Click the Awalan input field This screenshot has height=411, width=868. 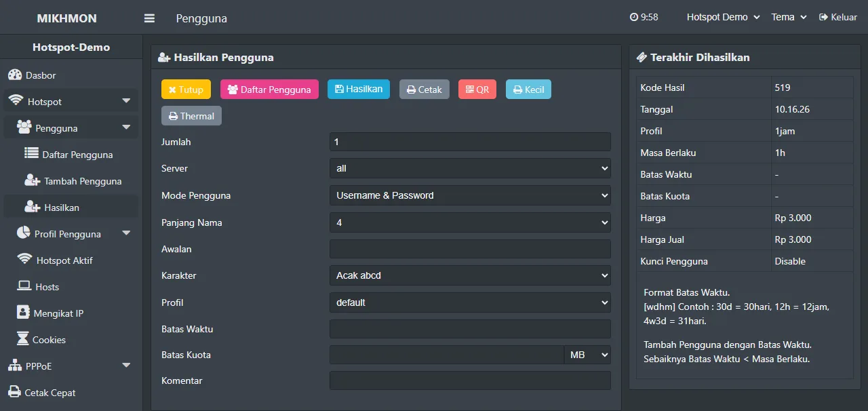(470, 249)
